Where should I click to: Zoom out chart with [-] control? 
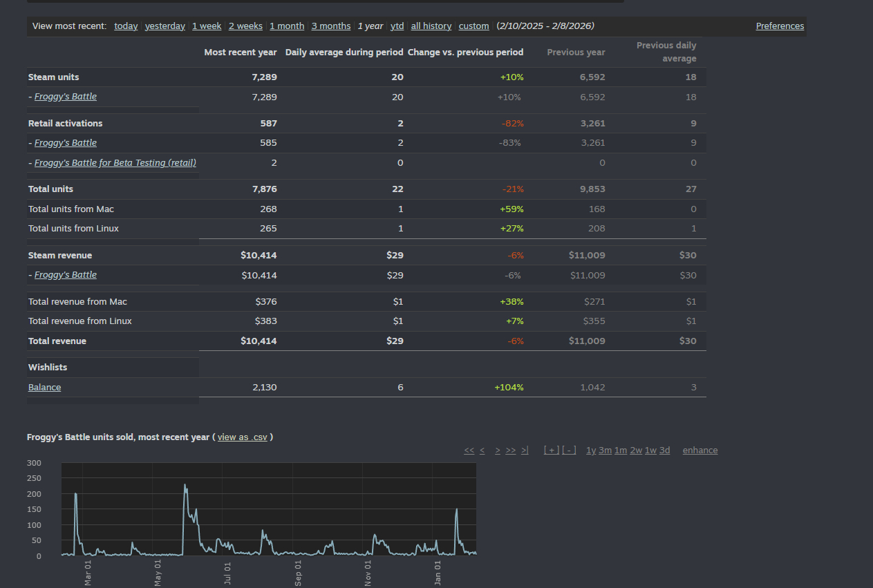[x=569, y=451]
